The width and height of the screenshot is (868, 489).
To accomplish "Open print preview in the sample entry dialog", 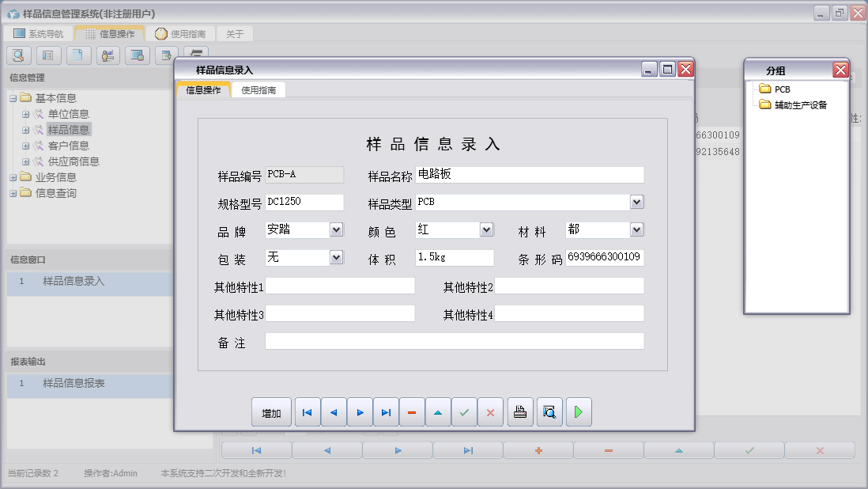I will (549, 411).
